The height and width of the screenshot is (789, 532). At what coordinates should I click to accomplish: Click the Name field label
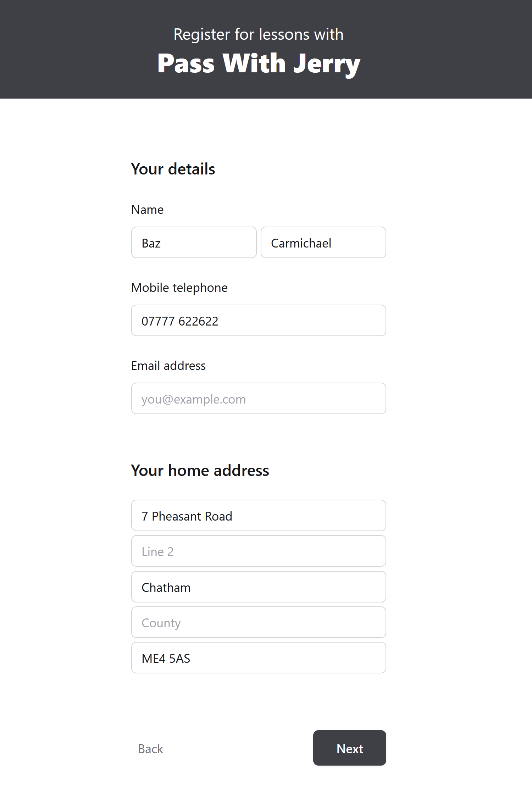[147, 210]
